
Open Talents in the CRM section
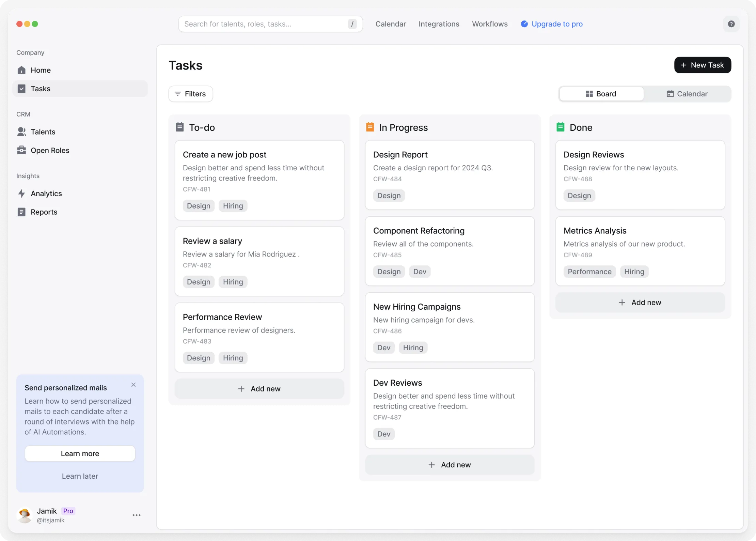point(43,132)
